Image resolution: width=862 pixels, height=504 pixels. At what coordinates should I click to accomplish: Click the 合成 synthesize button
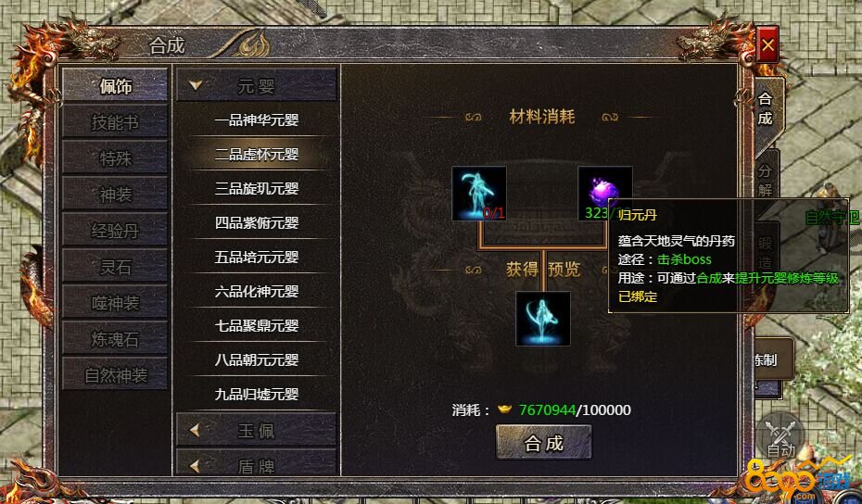click(544, 443)
